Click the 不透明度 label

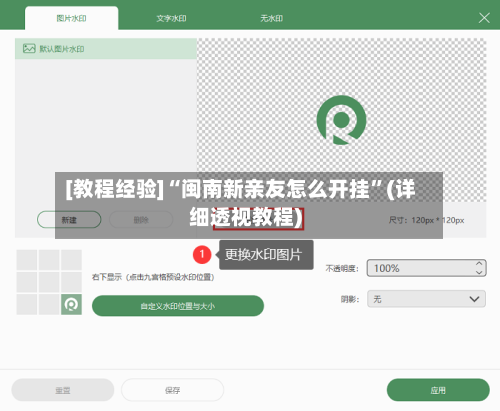pos(342,268)
